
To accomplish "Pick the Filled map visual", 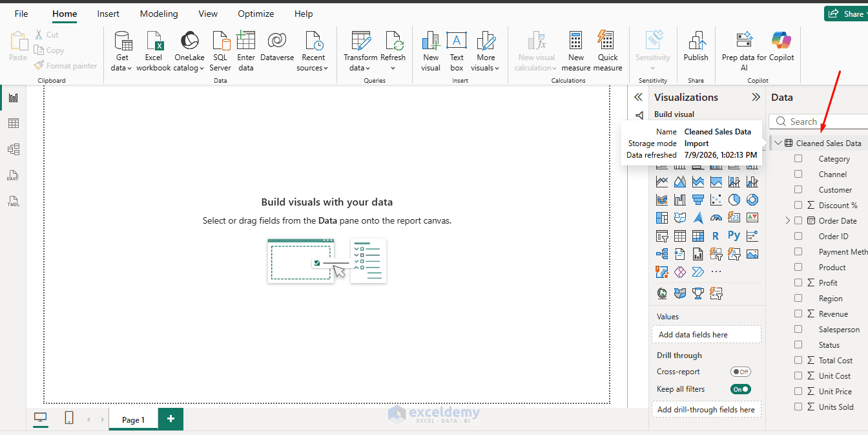I will click(680, 218).
